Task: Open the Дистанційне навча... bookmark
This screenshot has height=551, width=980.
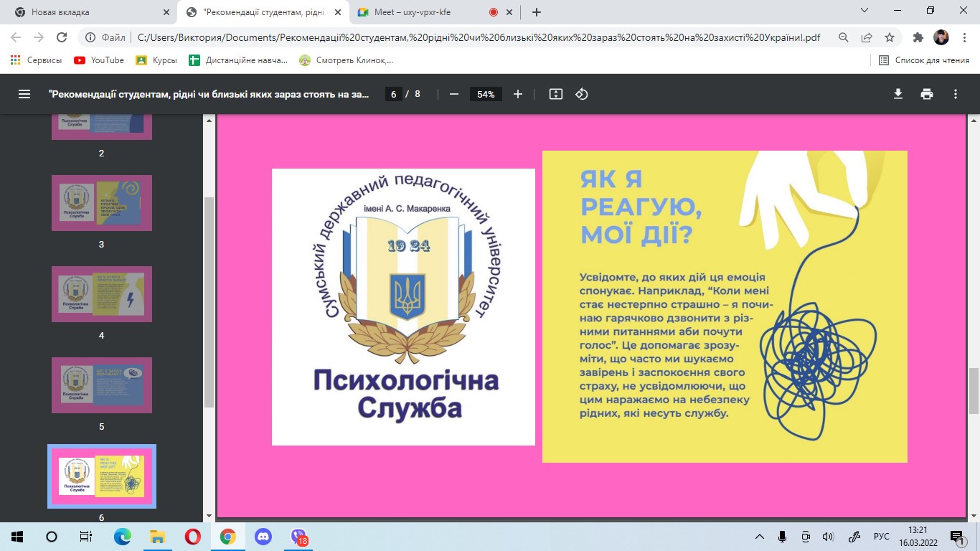Action: click(238, 60)
